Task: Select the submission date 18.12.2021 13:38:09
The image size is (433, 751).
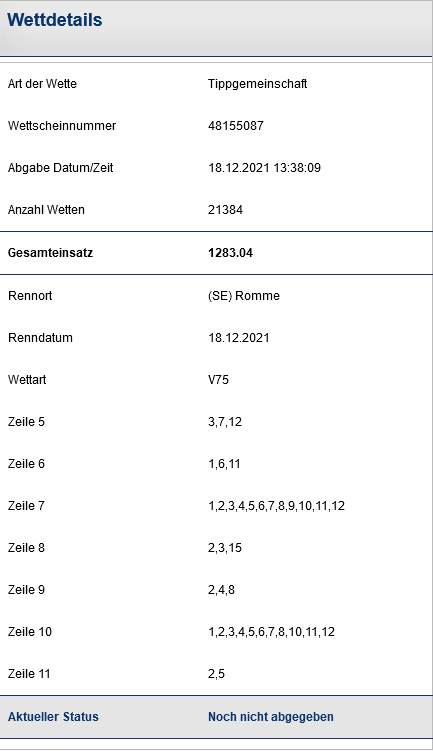Action: (x=264, y=168)
